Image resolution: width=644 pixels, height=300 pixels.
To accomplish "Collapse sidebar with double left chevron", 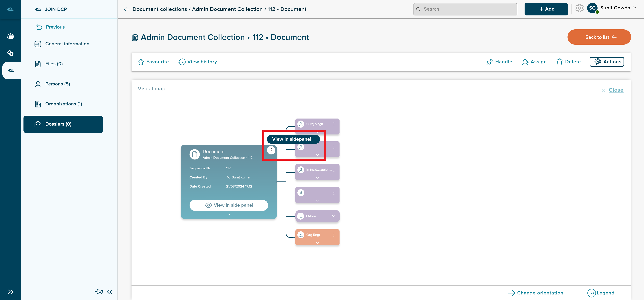I will click(x=110, y=292).
